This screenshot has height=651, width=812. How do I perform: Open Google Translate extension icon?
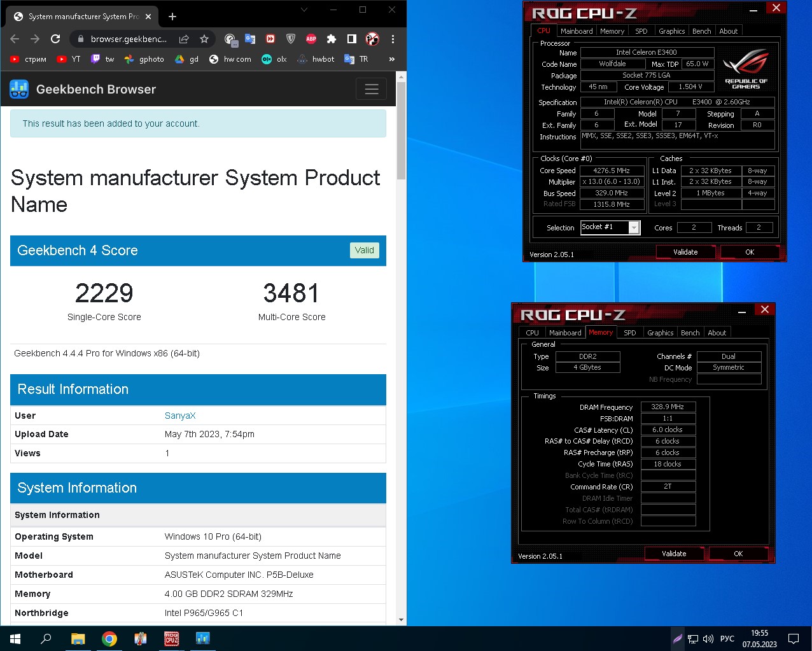[x=250, y=39]
